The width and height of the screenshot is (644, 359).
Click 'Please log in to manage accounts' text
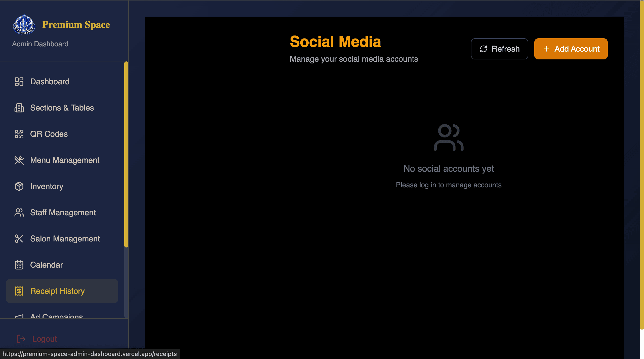click(449, 185)
